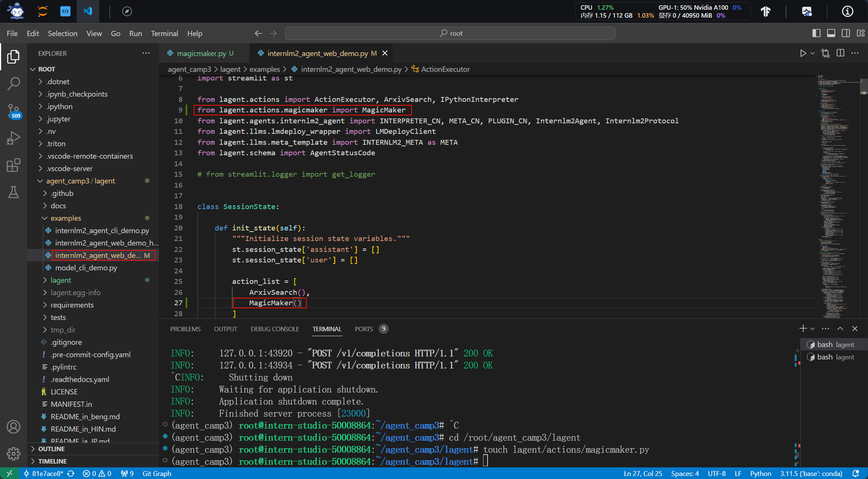Open the Extensions view
The width and height of the screenshot is (868, 479).
(x=14, y=165)
